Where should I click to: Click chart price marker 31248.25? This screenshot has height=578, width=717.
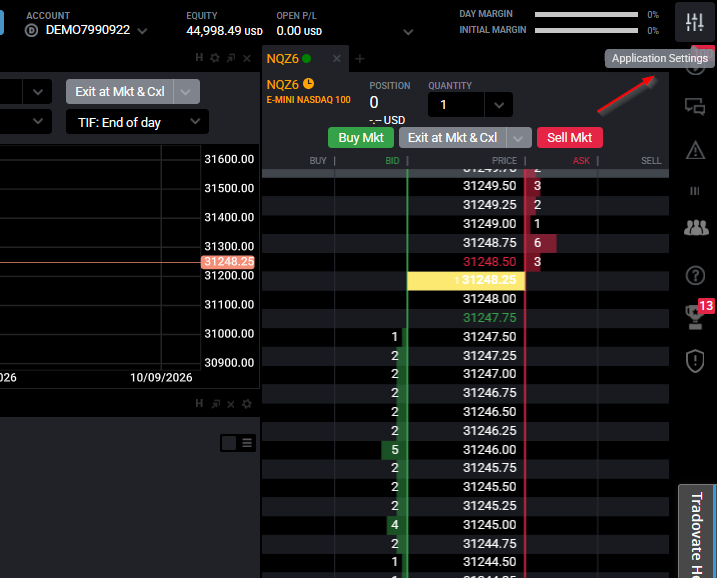228,262
